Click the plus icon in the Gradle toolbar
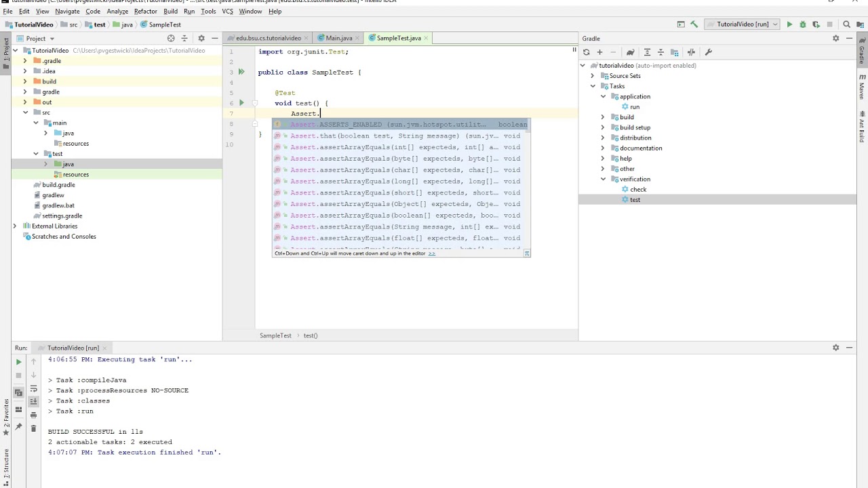868x488 pixels. 599,52
